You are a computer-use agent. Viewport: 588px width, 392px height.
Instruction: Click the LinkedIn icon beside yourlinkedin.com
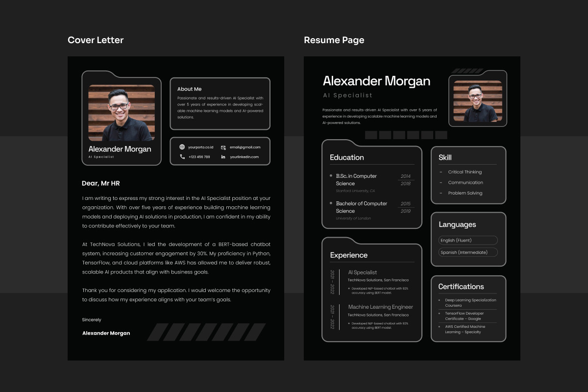(223, 157)
